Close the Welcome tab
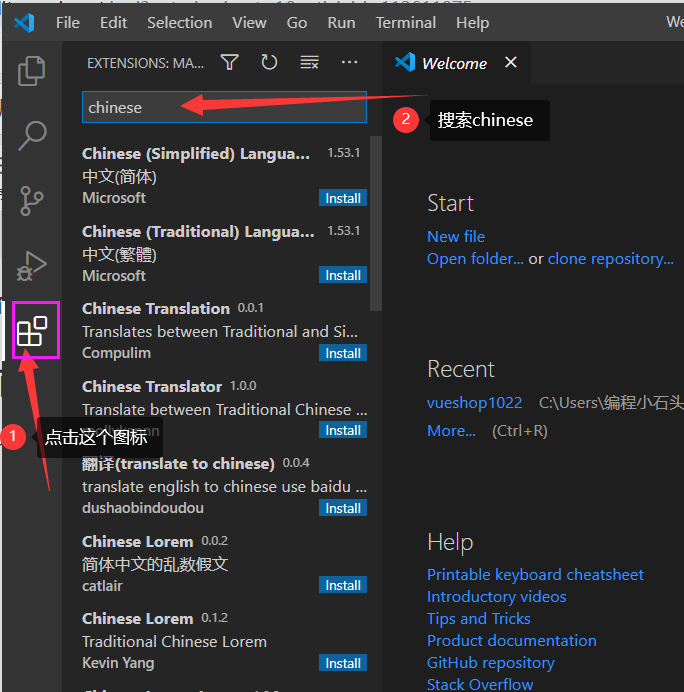This screenshot has height=692, width=684. [511, 62]
